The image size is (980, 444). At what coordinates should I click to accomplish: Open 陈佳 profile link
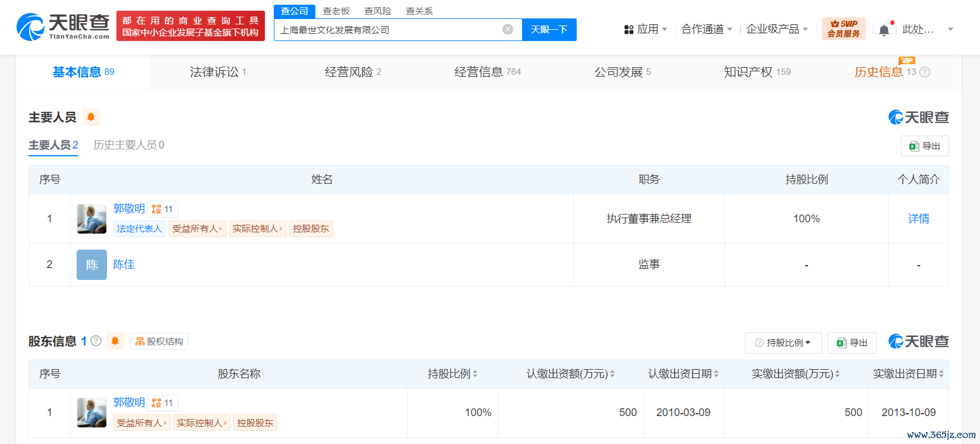coord(124,264)
